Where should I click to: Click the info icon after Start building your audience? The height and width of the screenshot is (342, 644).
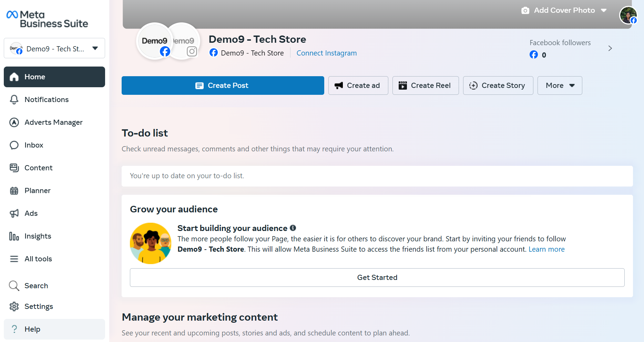point(293,228)
